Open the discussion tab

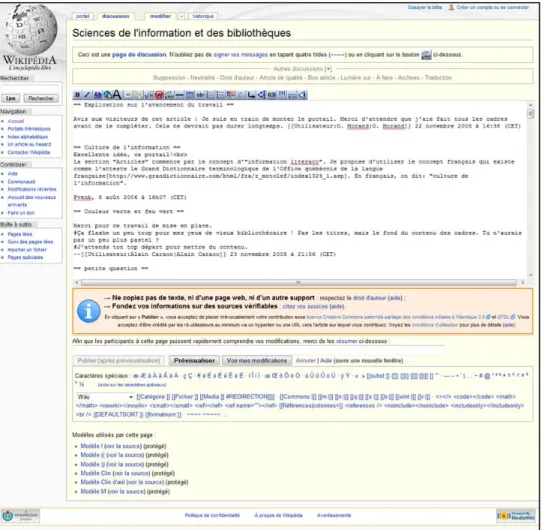pyautogui.click(x=116, y=16)
